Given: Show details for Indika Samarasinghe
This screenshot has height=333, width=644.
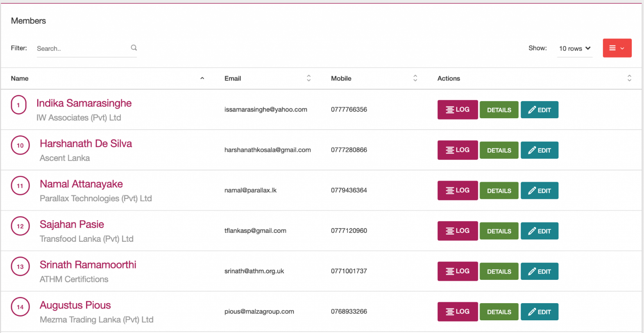Looking at the screenshot, I should click(x=499, y=110).
